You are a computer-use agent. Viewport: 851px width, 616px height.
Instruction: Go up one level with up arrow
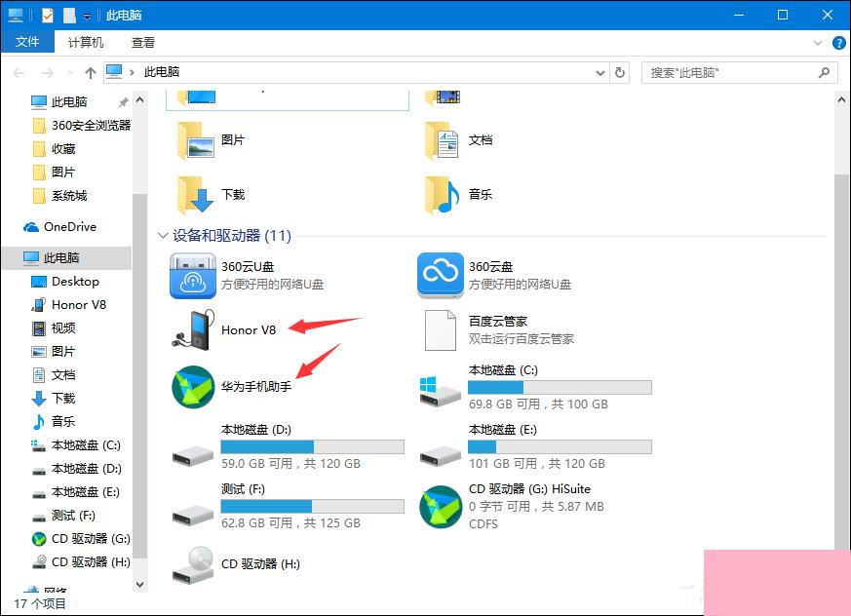(x=91, y=73)
